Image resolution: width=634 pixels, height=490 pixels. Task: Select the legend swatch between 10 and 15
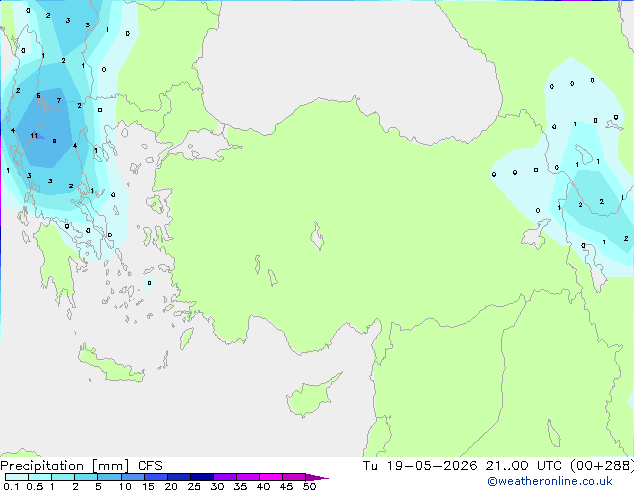(x=133, y=477)
